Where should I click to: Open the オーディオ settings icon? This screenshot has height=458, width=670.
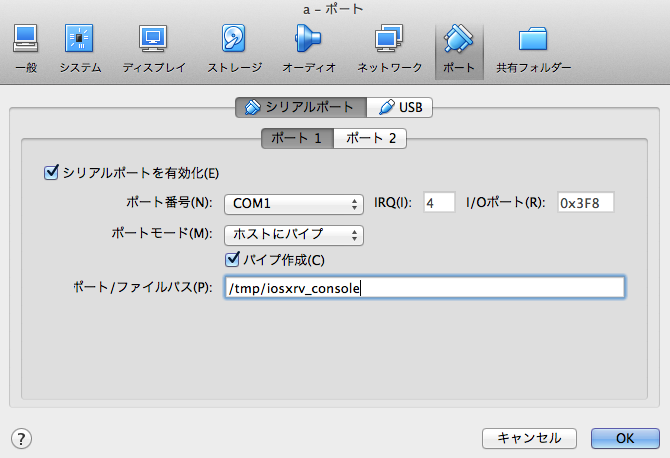click(309, 49)
